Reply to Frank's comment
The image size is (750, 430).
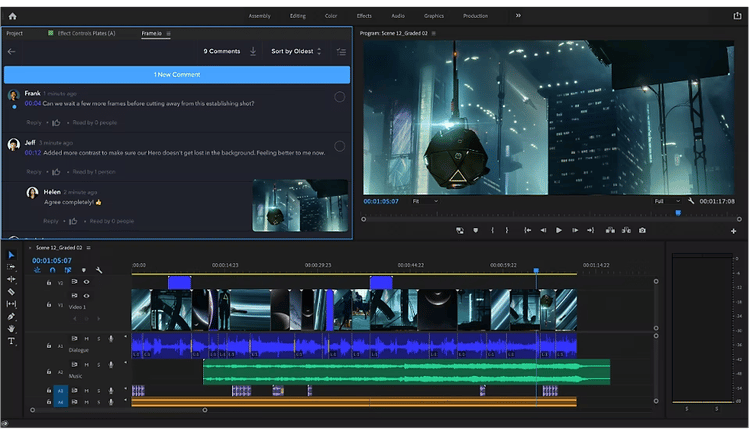34,123
